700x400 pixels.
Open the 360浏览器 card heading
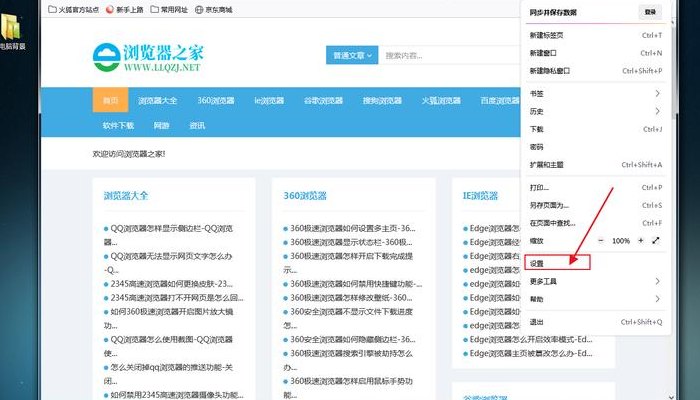[x=305, y=196]
